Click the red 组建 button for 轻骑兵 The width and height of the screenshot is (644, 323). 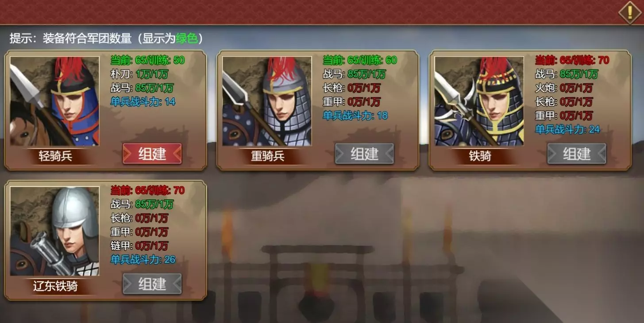click(x=152, y=154)
